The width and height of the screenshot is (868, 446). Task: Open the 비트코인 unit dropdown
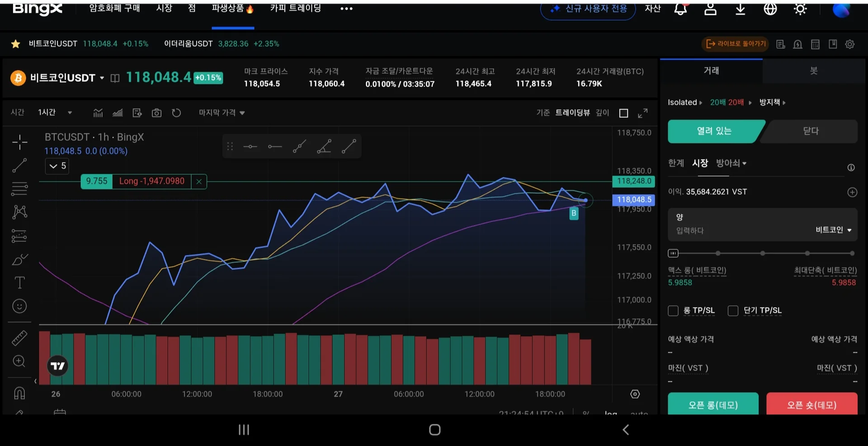(x=833, y=230)
